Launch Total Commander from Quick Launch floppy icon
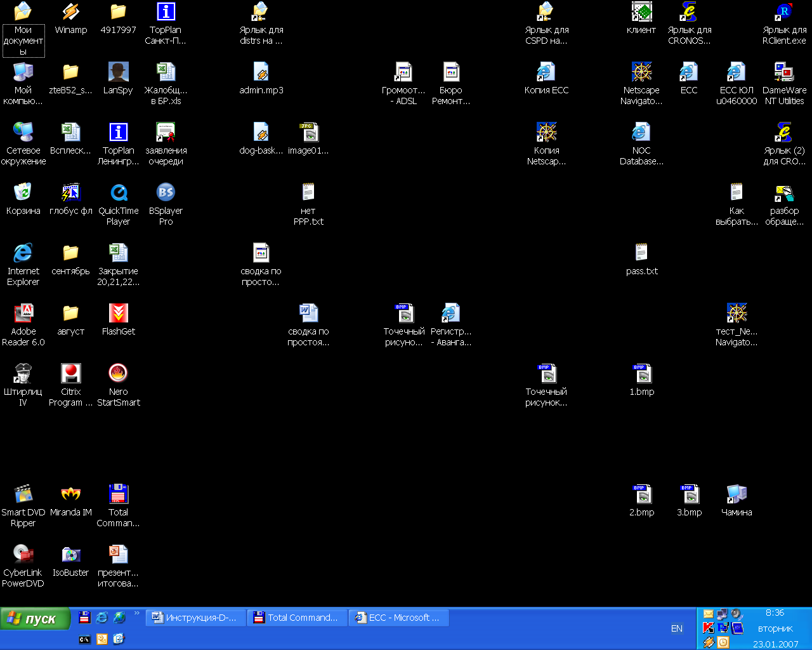The width and height of the screenshot is (812, 650). (84, 617)
